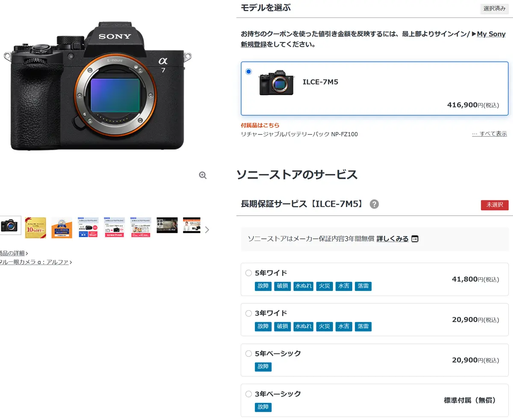Select the 5年ベーシック warranty radio
The image size is (513, 420).
click(249, 353)
